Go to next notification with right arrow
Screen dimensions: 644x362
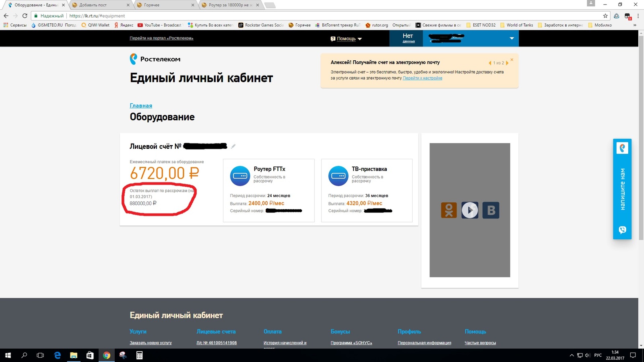(507, 63)
